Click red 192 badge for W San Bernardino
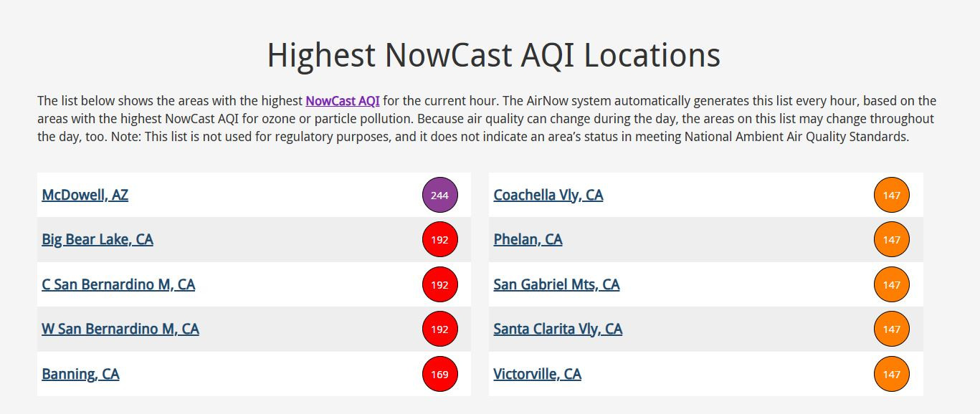The image size is (980, 414). [x=439, y=329]
